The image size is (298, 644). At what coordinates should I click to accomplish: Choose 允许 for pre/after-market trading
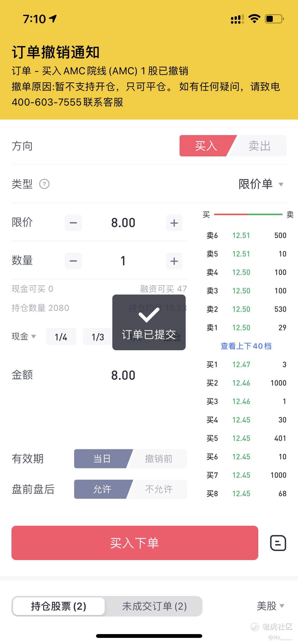pos(102,489)
